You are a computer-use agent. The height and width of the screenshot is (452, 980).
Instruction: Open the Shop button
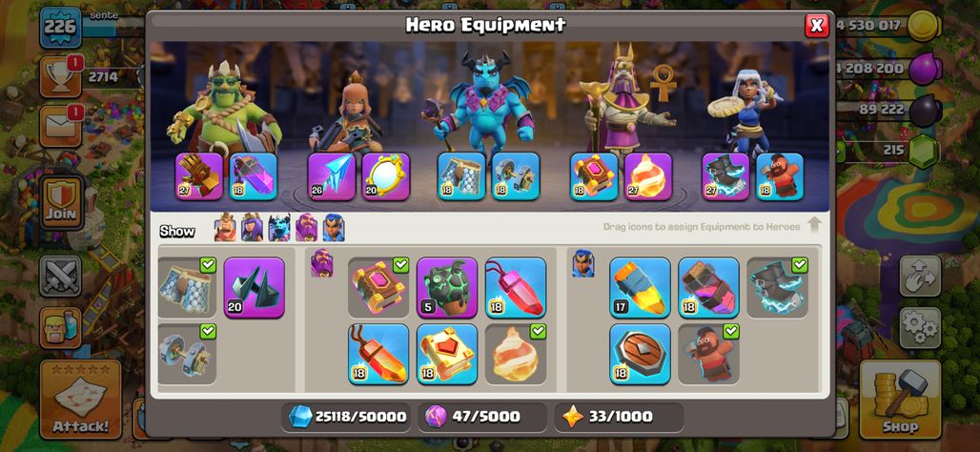[900, 401]
